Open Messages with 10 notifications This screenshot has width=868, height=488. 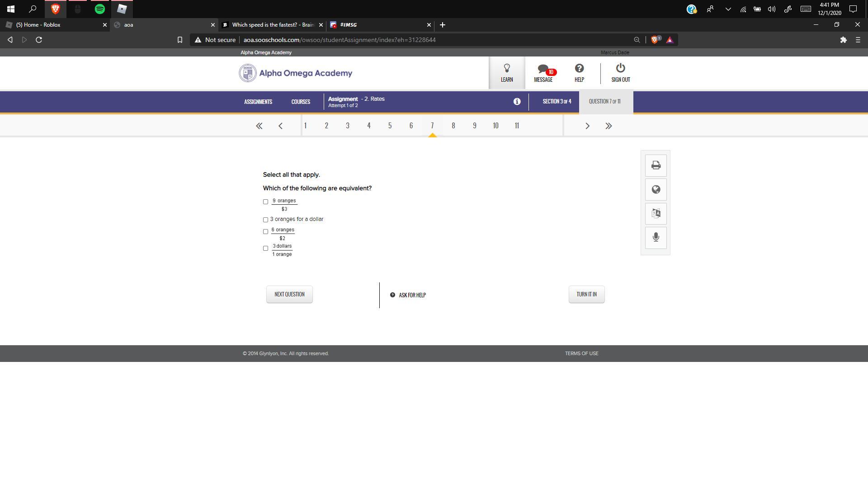[x=543, y=73]
